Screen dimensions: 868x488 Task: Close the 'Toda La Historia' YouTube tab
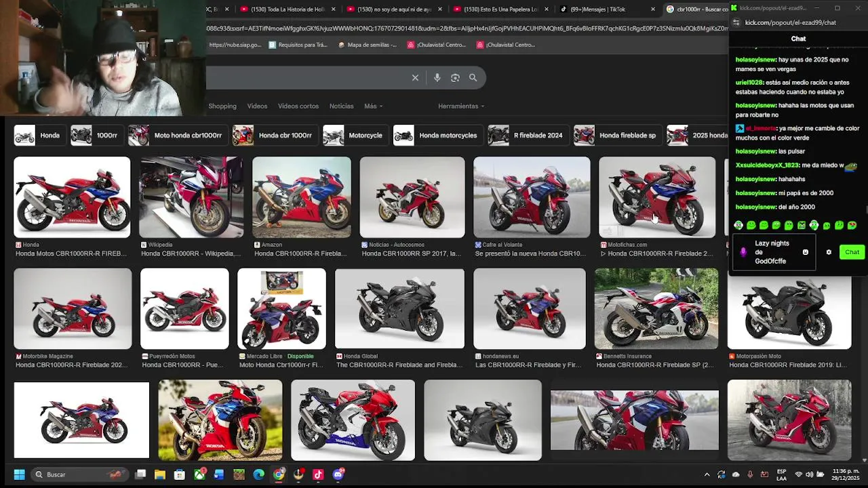(x=333, y=9)
